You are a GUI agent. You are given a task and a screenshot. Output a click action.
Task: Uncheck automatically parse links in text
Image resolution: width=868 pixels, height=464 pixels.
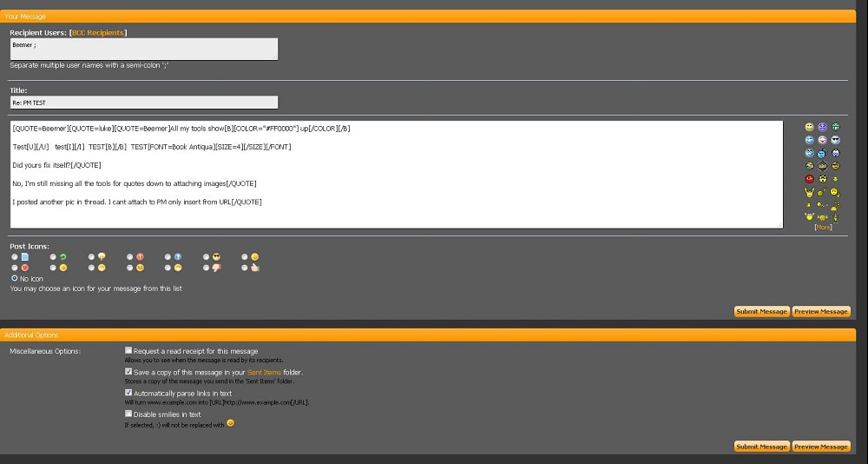point(128,393)
